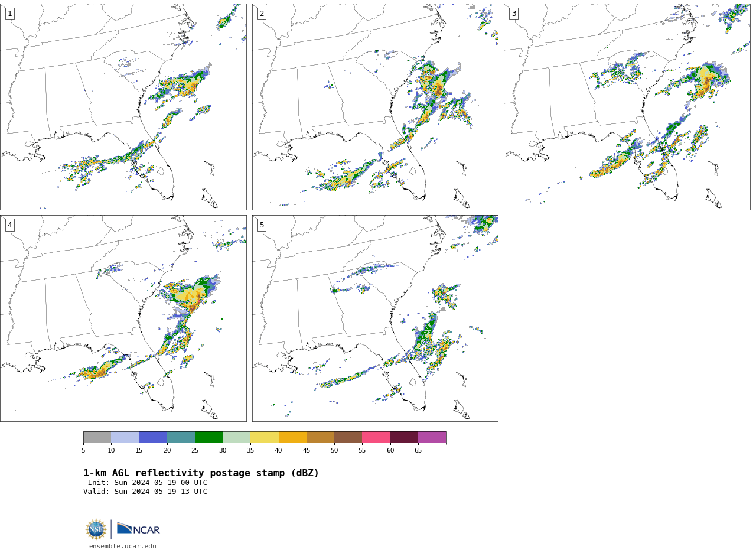The height and width of the screenshot is (553, 756).
Task: Click the ensemble.ucar.edu text
Action: 123,547
